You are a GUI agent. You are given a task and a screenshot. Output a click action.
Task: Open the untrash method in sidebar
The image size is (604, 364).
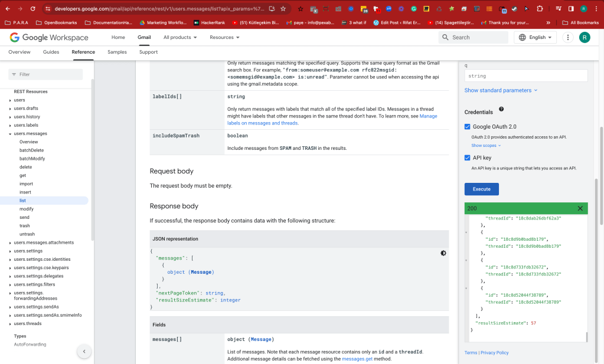click(x=27, y=234)
